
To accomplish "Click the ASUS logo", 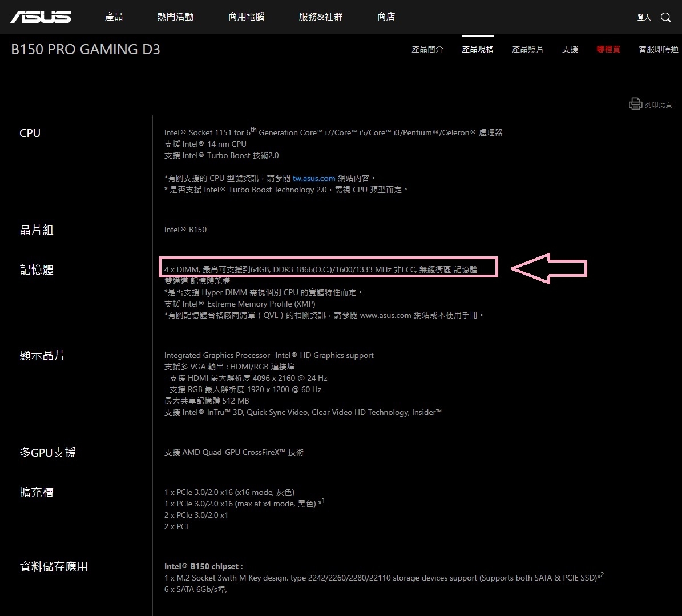I will point(41,17).
